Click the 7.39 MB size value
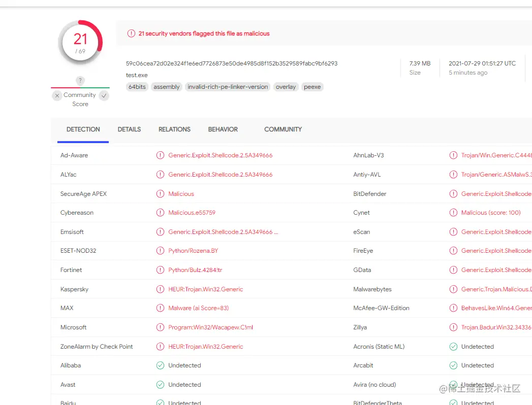532x405 pixels. point(420,63)
